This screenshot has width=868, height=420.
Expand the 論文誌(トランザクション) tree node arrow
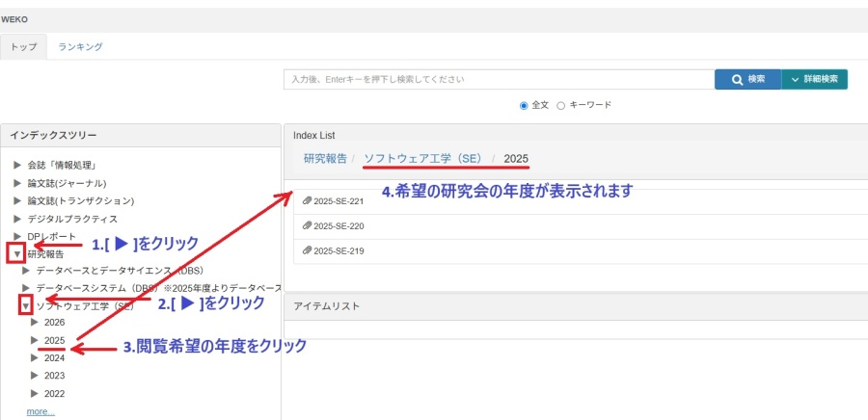point(17,200)
